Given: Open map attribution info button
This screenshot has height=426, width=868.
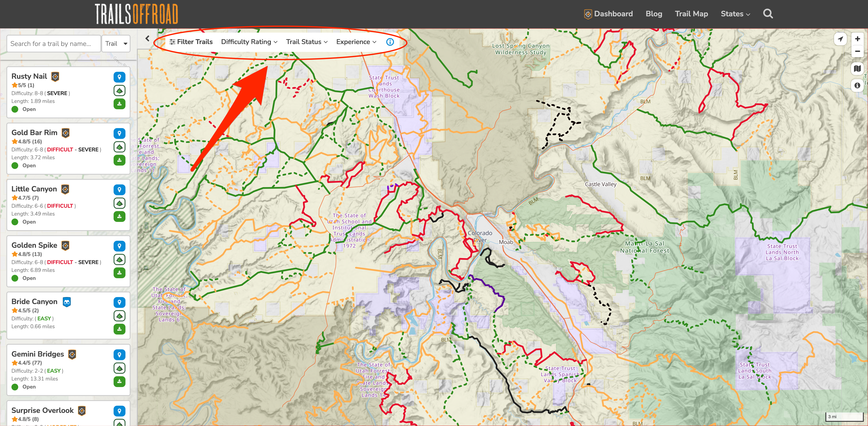Looking at the screenshot, I should pos(857,86).
